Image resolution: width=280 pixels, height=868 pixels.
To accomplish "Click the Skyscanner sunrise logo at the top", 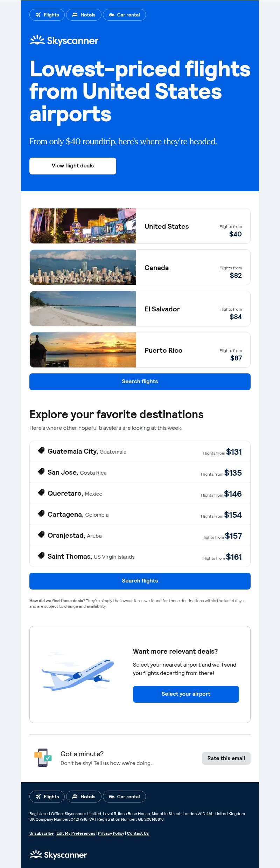I will (37, 40).
